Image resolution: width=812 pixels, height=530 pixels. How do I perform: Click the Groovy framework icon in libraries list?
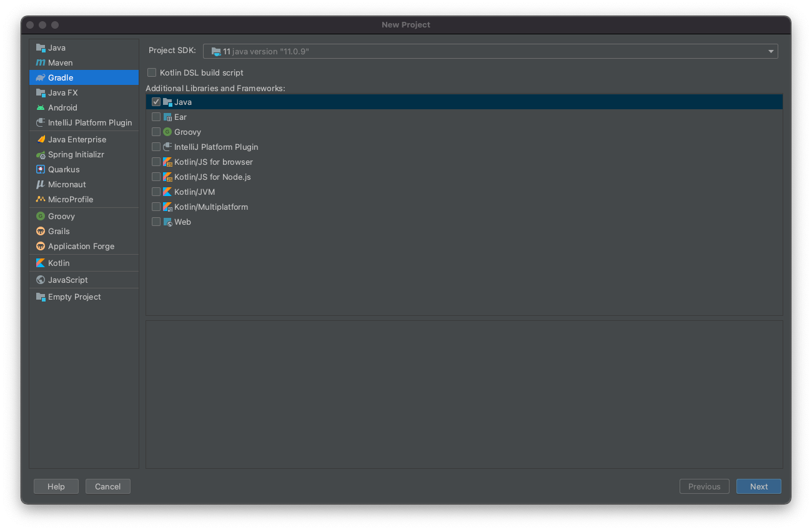pyautogui.click(x=167, y=132)
